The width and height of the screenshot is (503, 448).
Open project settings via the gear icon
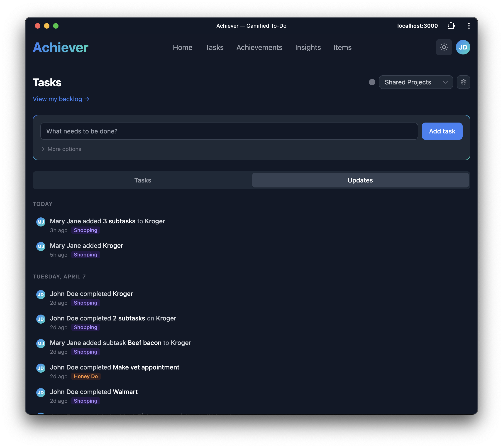[464, 82]
